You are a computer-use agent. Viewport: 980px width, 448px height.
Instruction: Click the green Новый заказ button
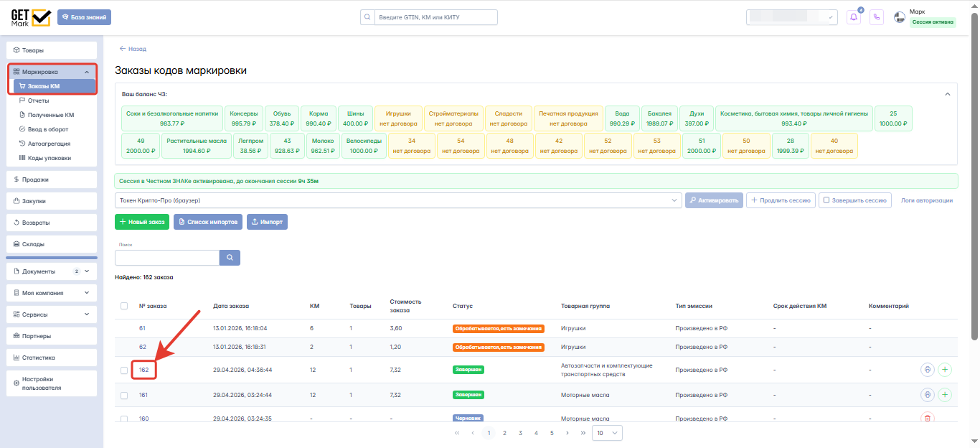[x=142, y=222]
